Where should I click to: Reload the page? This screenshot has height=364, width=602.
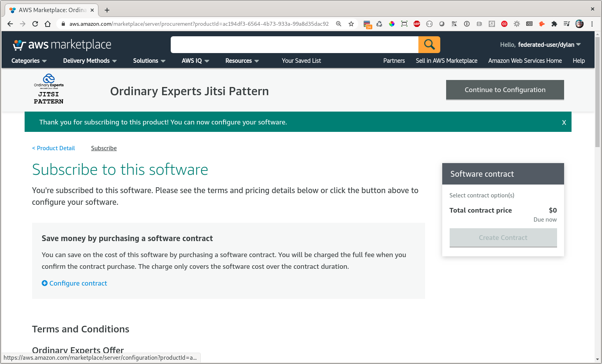pyautogui.click(x=35, y=24)
